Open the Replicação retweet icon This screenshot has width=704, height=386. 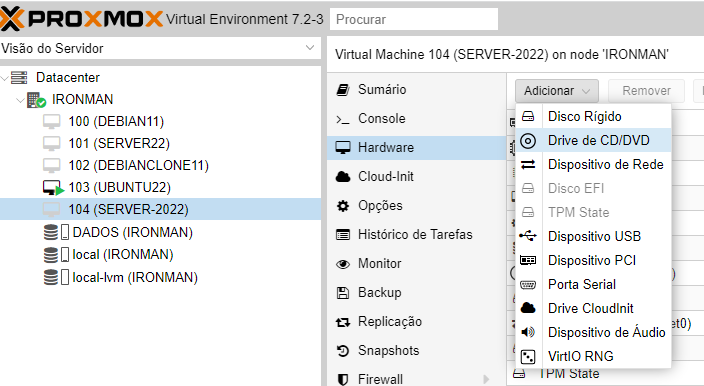coord(343,322)
